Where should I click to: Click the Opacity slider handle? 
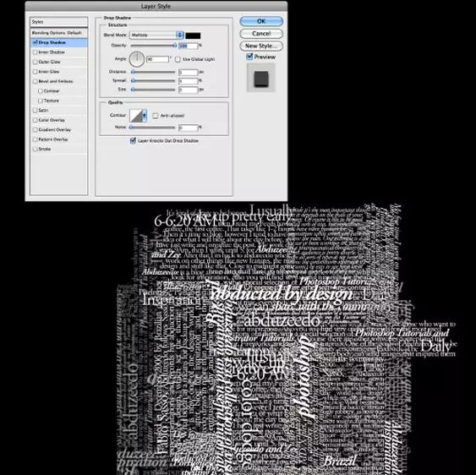tap(174, 46)
